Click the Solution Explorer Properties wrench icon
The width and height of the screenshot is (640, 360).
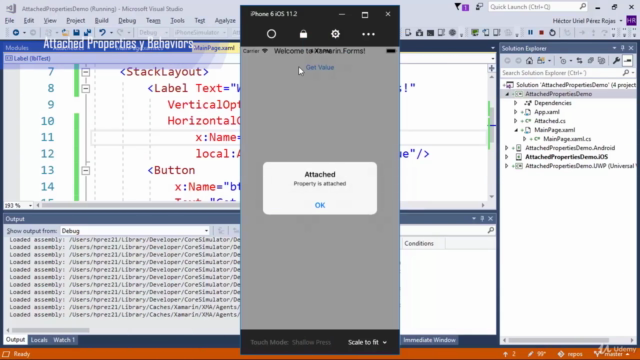tap(616, 61)
